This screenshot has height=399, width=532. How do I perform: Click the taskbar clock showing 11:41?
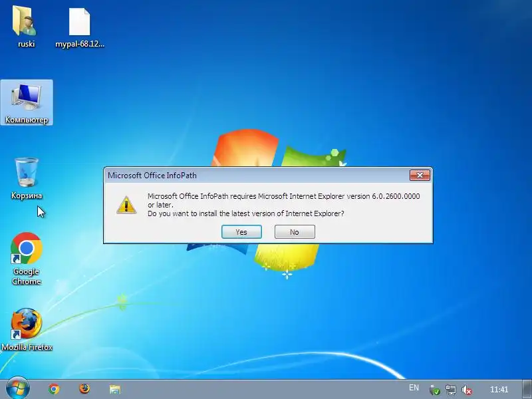(x=499, y=390)
